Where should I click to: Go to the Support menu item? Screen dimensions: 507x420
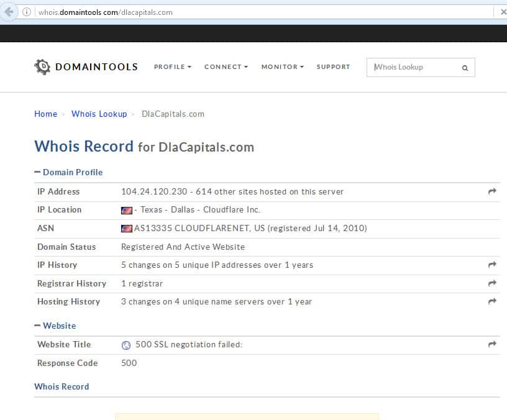point(334,67)
